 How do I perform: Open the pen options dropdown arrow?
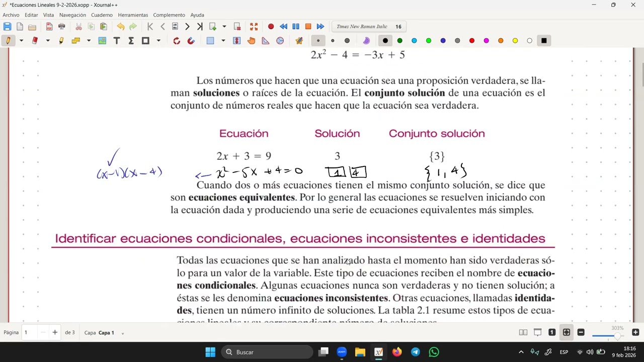click(x=21, y=41)
